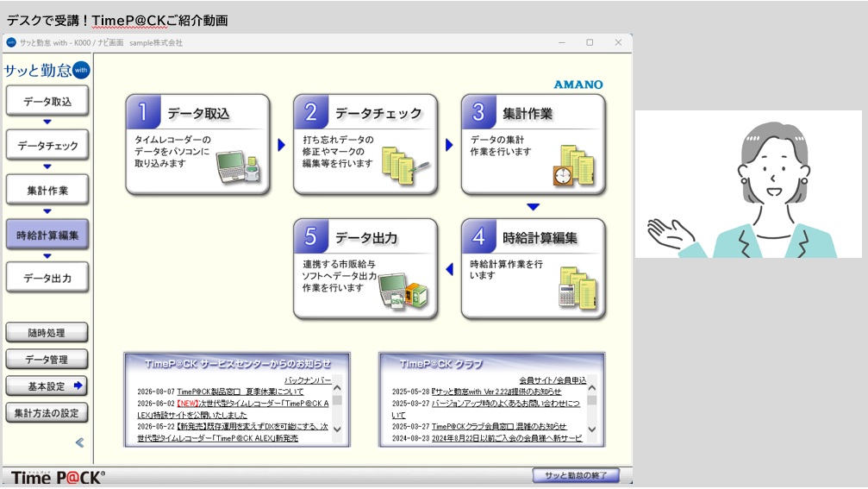Click the highlighted 時給計算編集 sidebar button

(x=47, y=235)
